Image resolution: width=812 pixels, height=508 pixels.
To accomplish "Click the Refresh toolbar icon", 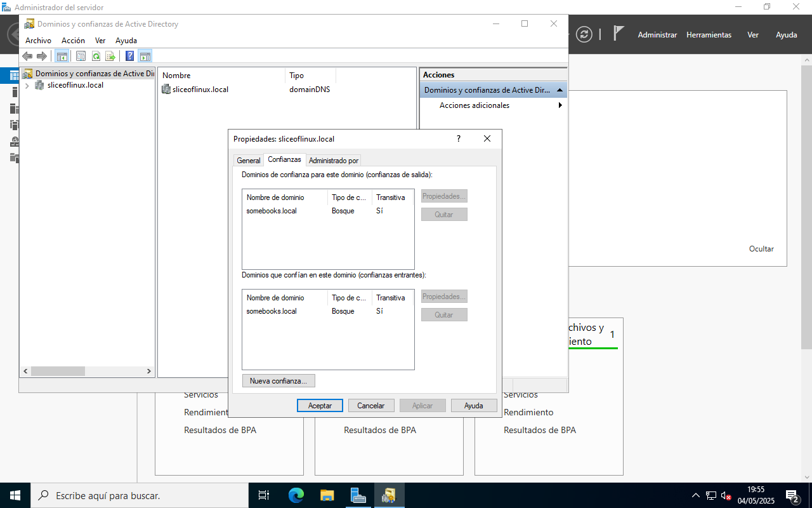I will [96, 56].
